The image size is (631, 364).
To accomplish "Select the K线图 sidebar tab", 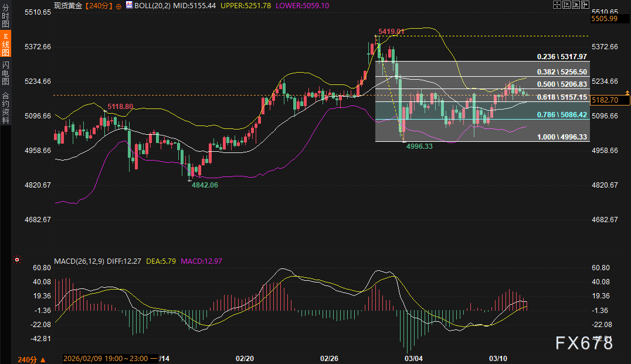I will click(x=5, y=44).
